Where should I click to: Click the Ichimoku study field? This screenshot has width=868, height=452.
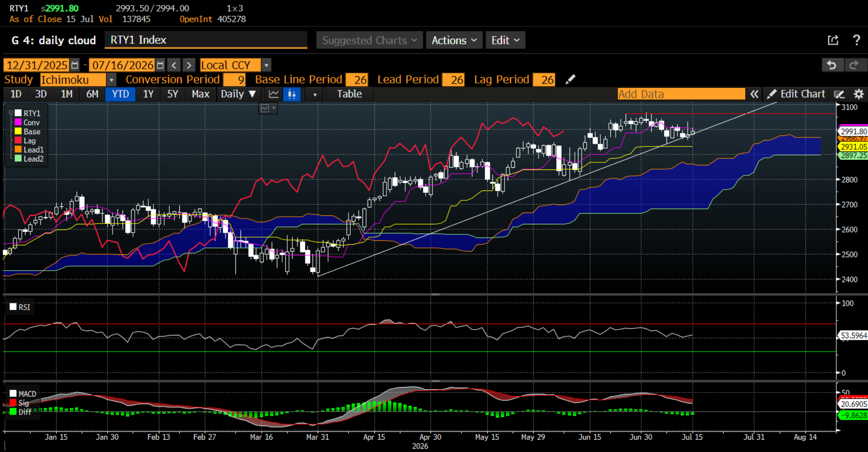coord(73,80)
